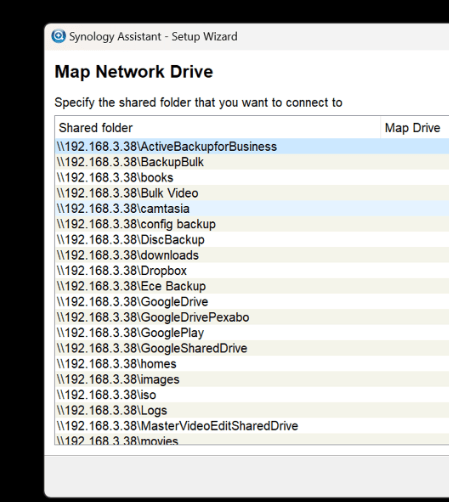This screenshot has height=502, width=449.
Task: Select the images shared folder
Action: pos(252,379)
